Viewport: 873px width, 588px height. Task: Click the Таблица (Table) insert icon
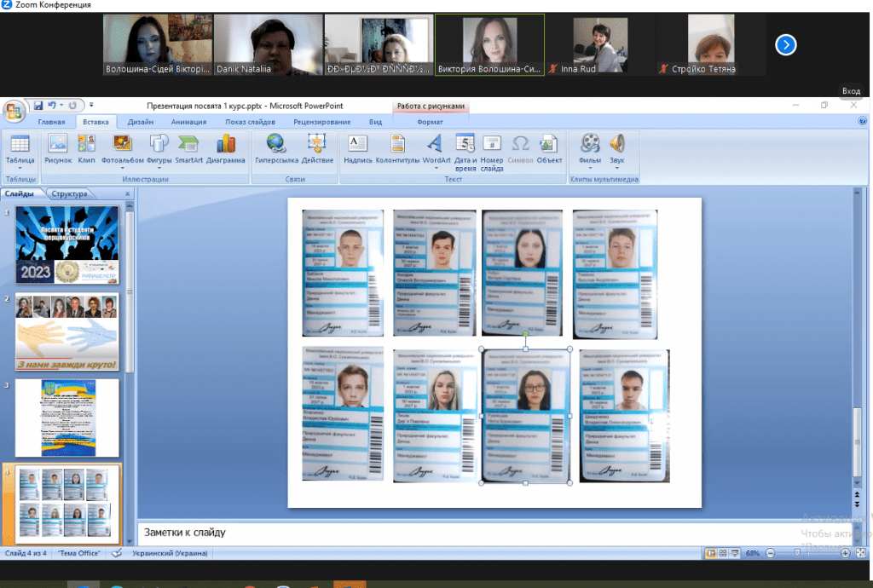pyautogui.click(x=20, y=149)
